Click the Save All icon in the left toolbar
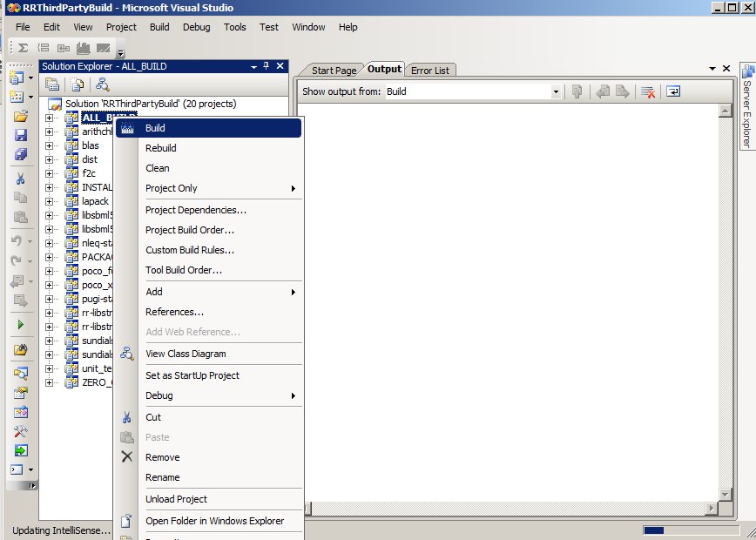 [x=21, y=155]
